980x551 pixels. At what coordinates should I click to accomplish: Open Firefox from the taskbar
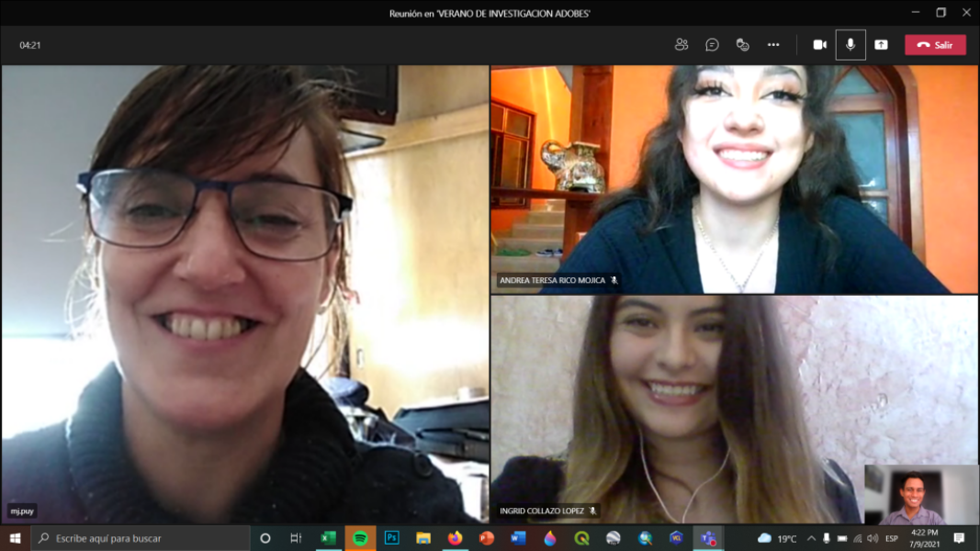[455, 538]
